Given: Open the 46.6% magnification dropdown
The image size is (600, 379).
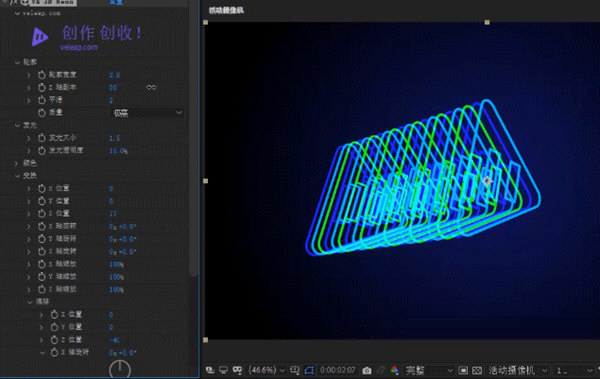Looking at the screenshot, I should pos(267,370).
